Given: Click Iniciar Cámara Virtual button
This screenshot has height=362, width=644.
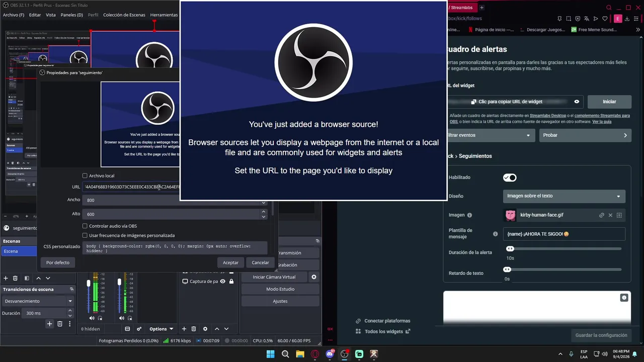Looking at the screenshot, I should tap(274, 277).
